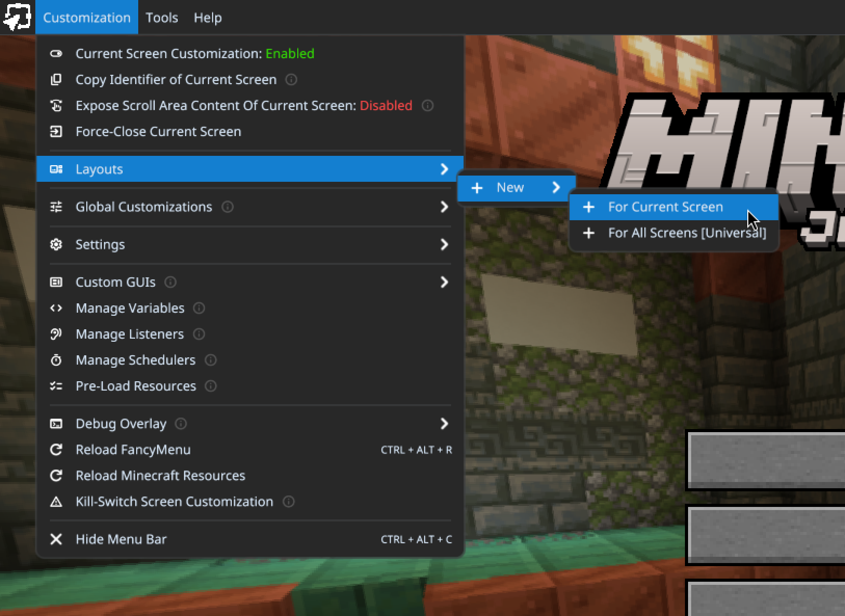
Task: Select Force-Close Current Screen
Action: tap(250, 131)
